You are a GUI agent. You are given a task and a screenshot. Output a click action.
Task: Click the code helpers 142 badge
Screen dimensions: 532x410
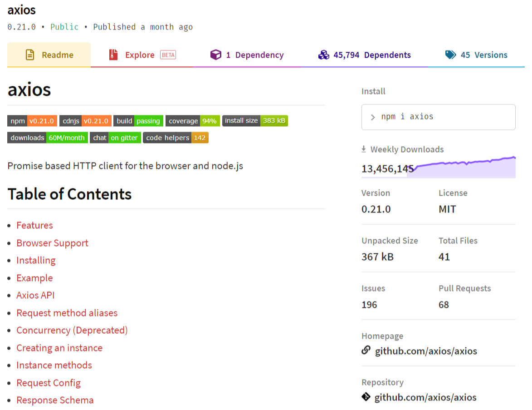(x=176, y=138)
